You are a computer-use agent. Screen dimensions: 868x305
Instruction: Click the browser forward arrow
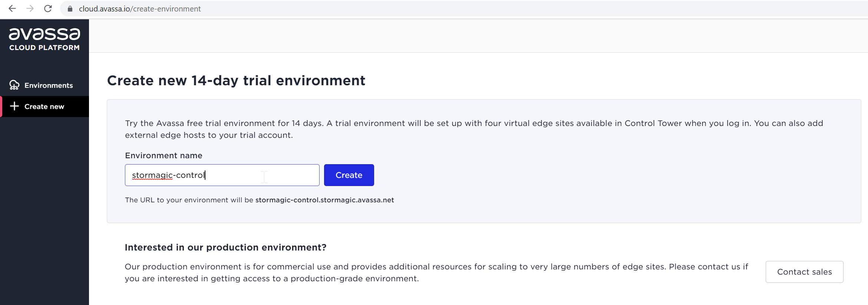[x=30, y=9]
